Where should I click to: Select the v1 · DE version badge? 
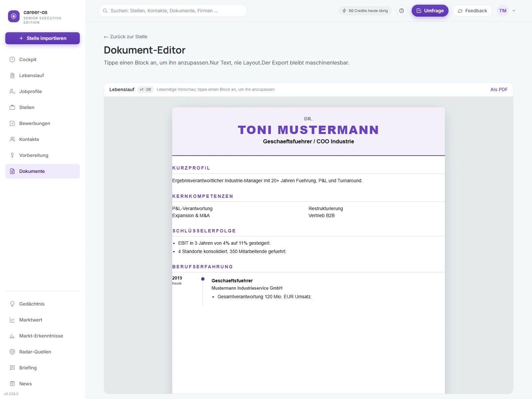pyautogui.click(x=145, y=89)
